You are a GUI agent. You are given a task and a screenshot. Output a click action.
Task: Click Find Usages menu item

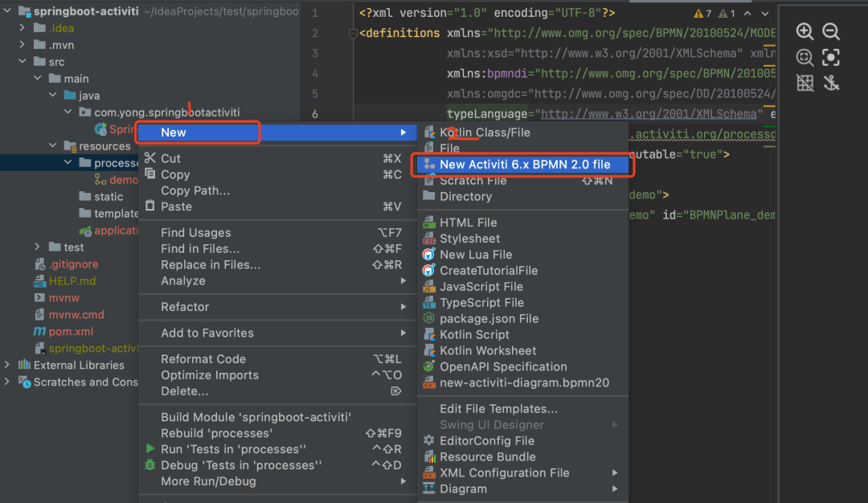[x=276, y=232]
